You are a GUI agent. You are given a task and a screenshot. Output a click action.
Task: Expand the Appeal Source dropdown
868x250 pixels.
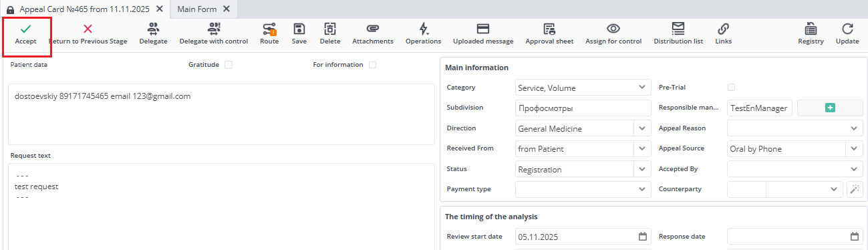(x=854, y=148)
